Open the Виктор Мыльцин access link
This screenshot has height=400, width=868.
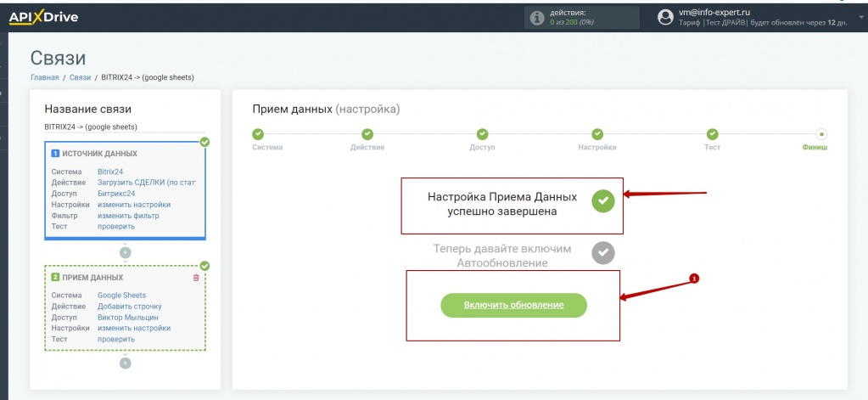click(x=128, y=318)
